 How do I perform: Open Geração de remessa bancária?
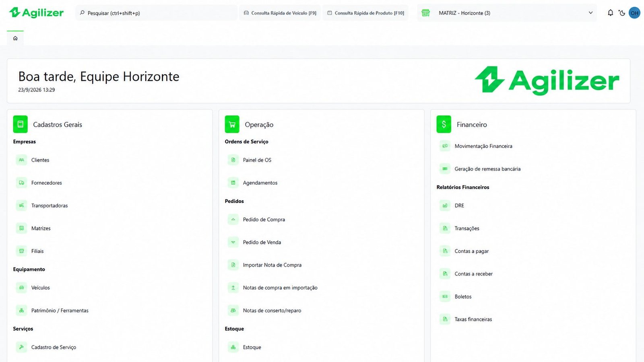[487, 169]
